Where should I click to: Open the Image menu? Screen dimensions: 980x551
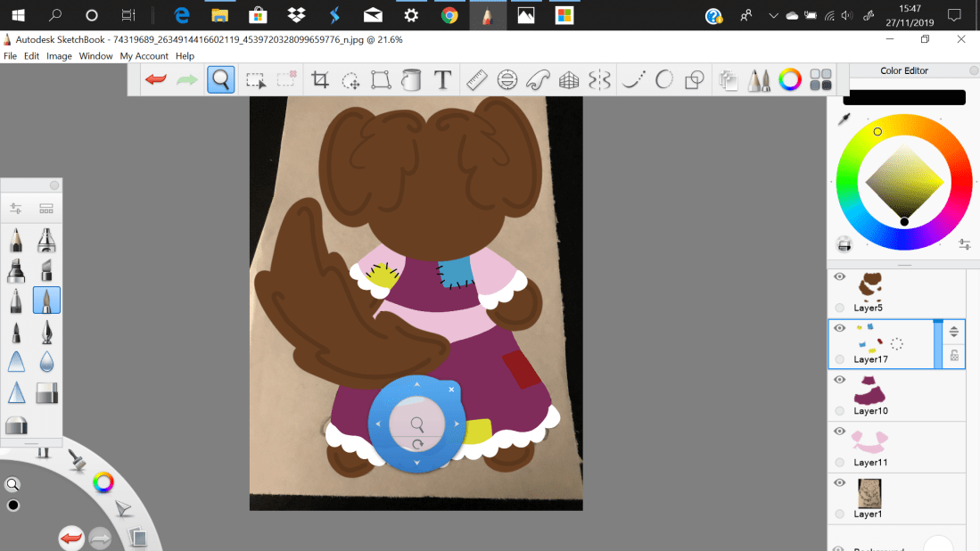59,56
